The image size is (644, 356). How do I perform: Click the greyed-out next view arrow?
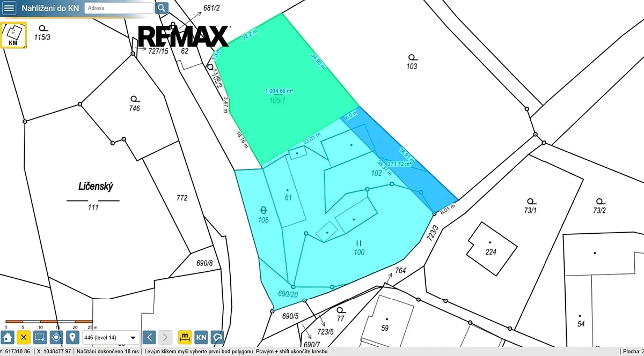point(166,337)
